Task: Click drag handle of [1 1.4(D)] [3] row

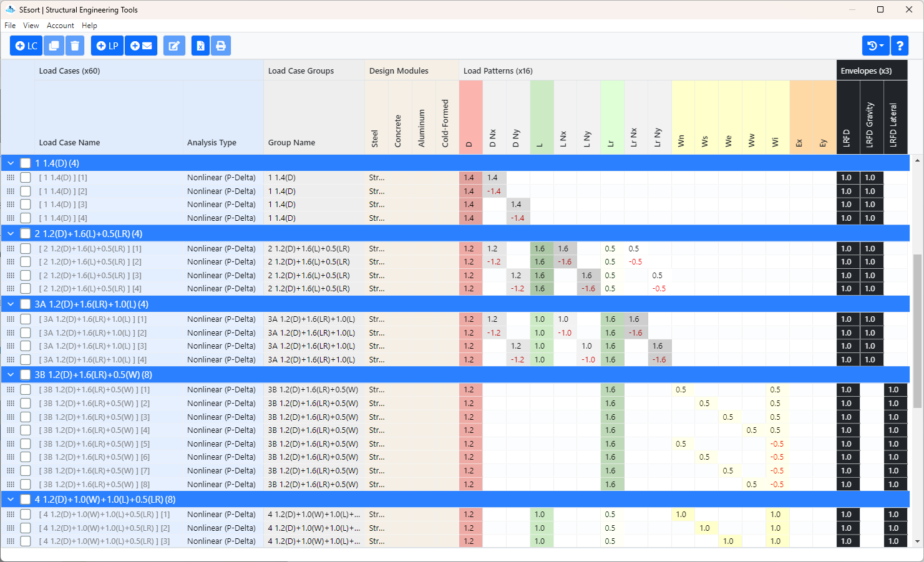Action: 11,205
